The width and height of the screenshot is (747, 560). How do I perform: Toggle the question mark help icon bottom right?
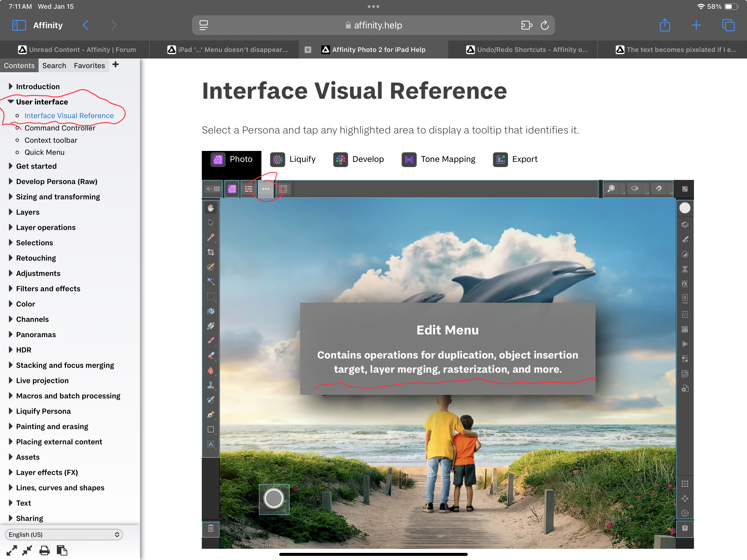[685, 528]
